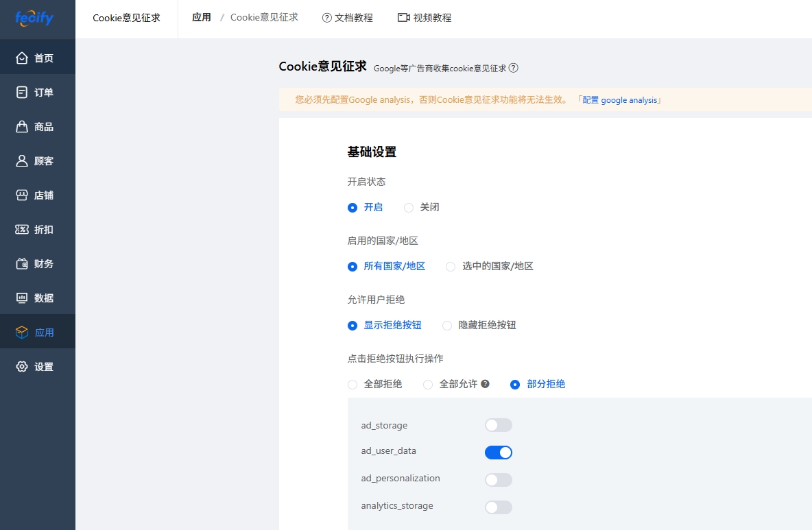
Task: Open customers via 顾客 person icon
Action: [22, 160]
